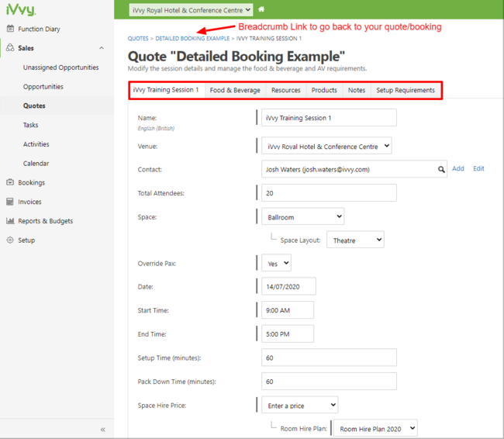Switch to the Resources tab
This screenshot has height=439, width=504.
[286, 90]
